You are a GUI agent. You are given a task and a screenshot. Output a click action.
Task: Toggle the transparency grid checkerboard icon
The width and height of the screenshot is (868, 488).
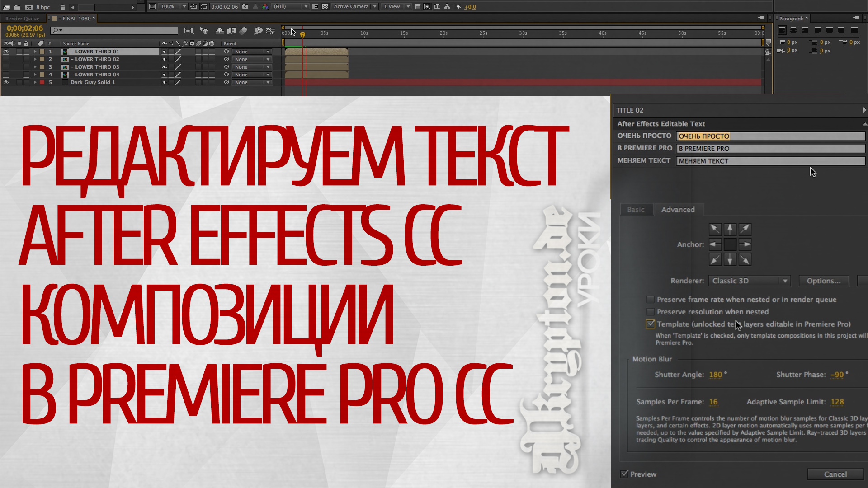click(x=325, y=7)
